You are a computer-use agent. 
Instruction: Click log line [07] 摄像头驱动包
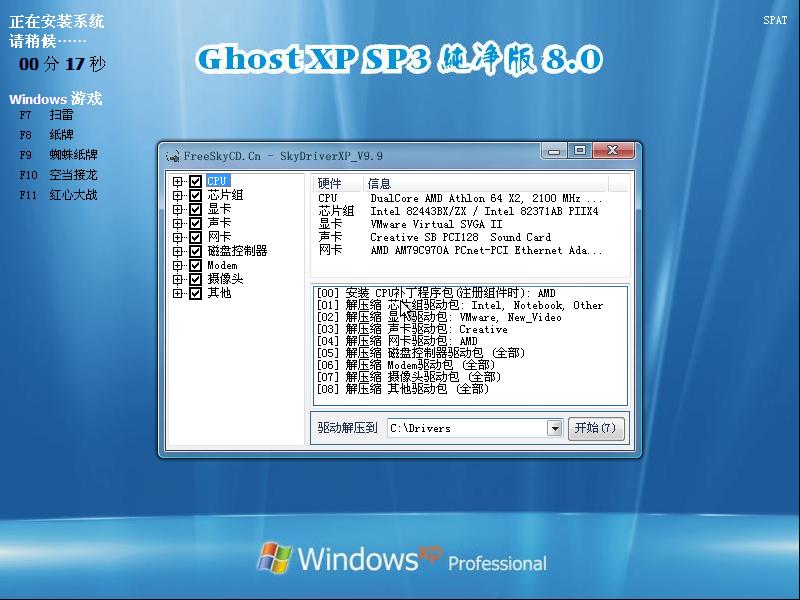coord(409,377)
